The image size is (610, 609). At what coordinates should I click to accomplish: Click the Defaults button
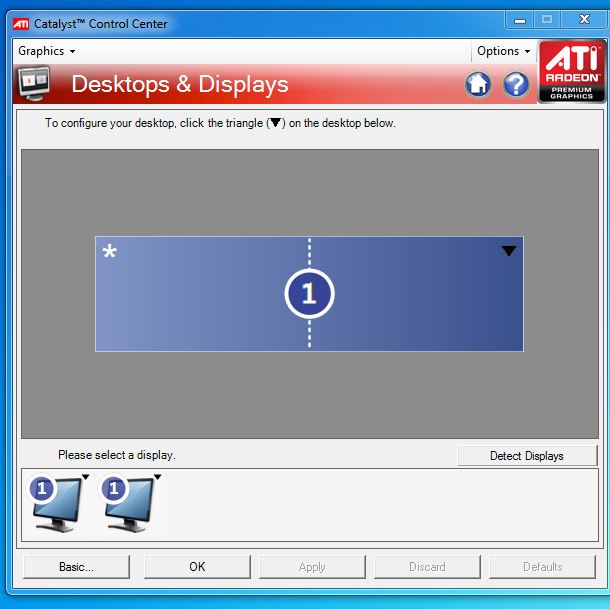click(x=543, y=567)
